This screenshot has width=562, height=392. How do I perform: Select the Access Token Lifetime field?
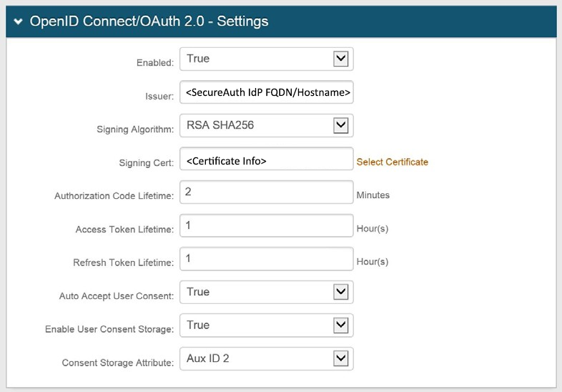(x=267, y=226)
